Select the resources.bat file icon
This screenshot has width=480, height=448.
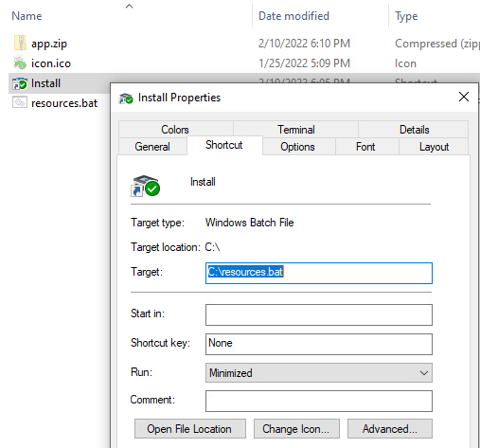pyautogui.click(x=20, y=103)
